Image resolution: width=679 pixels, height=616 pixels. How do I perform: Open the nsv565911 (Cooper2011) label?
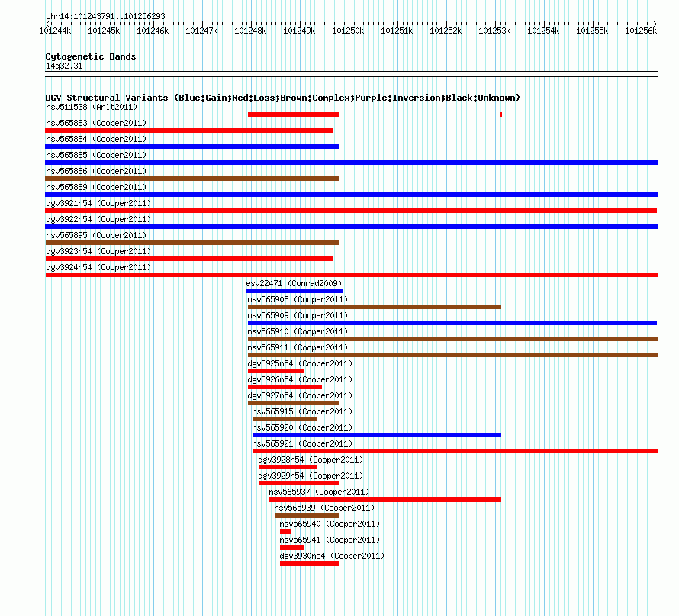298,347
